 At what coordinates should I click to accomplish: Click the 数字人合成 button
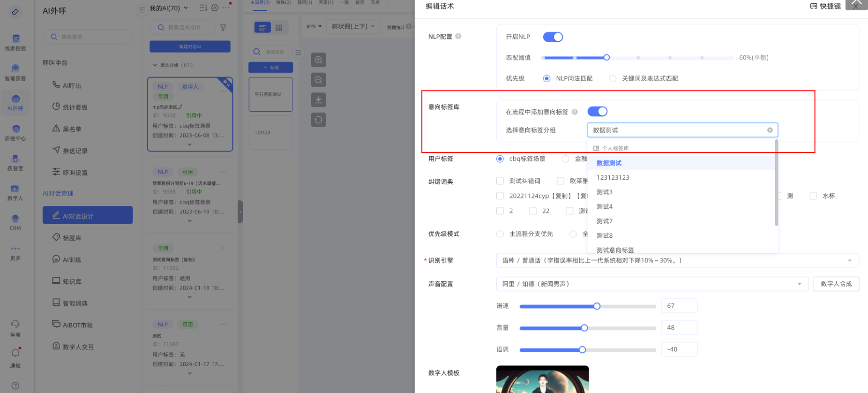coord(836,284)
